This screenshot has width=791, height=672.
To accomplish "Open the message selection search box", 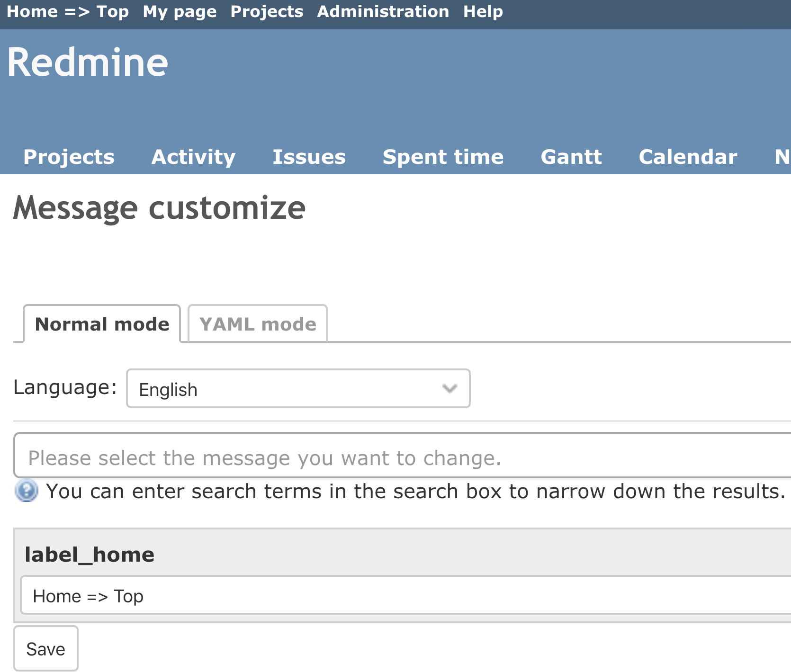I will [x=403, y=457].
